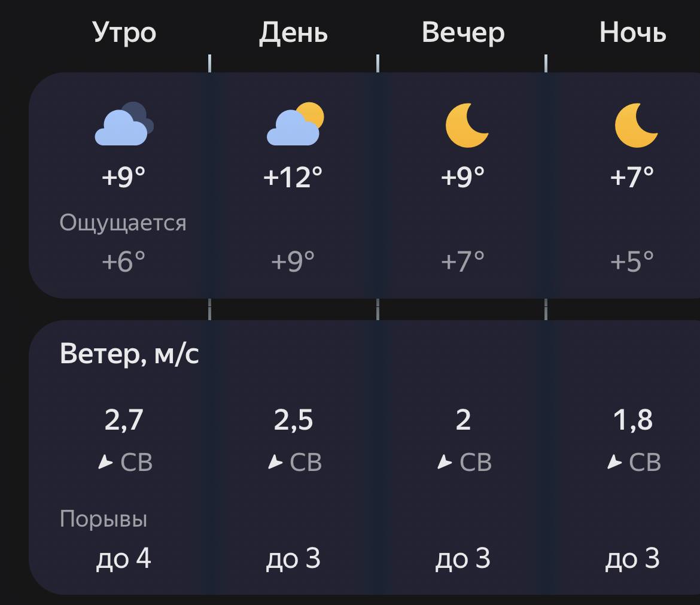Screen dimensions: 700x605
Task: Select the День column header
Action: (293, 32)
